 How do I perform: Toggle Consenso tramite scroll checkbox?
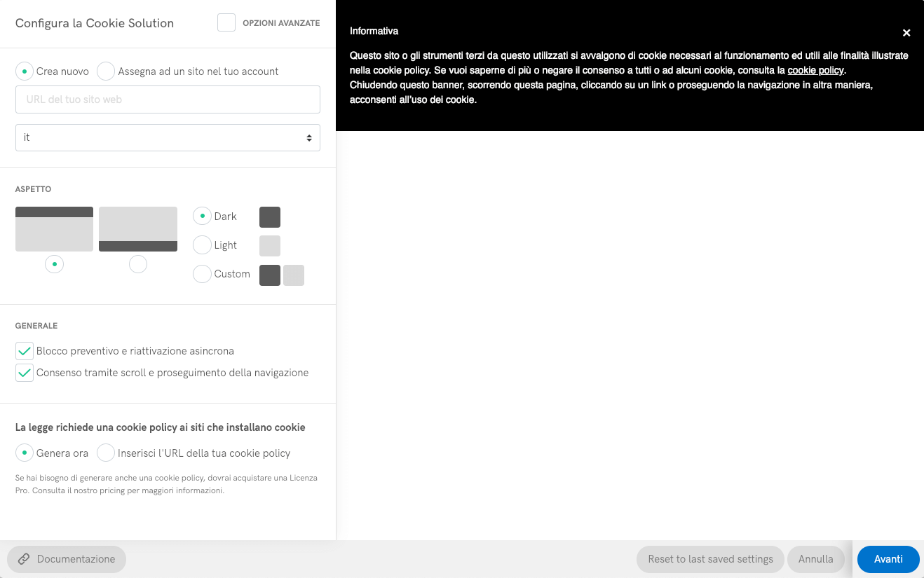(25, 373)
